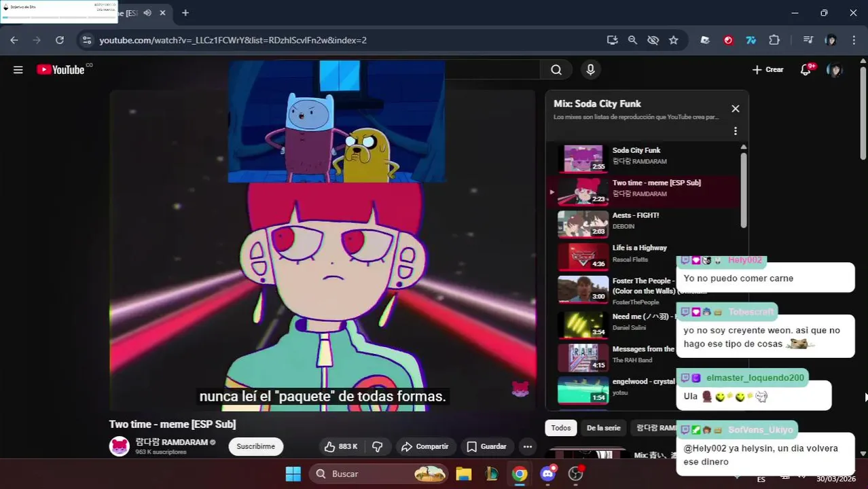Click the crossed-eye tracking protection icon

653,40
